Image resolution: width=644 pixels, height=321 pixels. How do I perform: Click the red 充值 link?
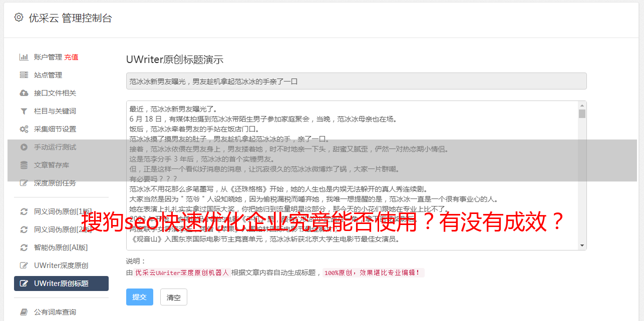click(71, 57)
